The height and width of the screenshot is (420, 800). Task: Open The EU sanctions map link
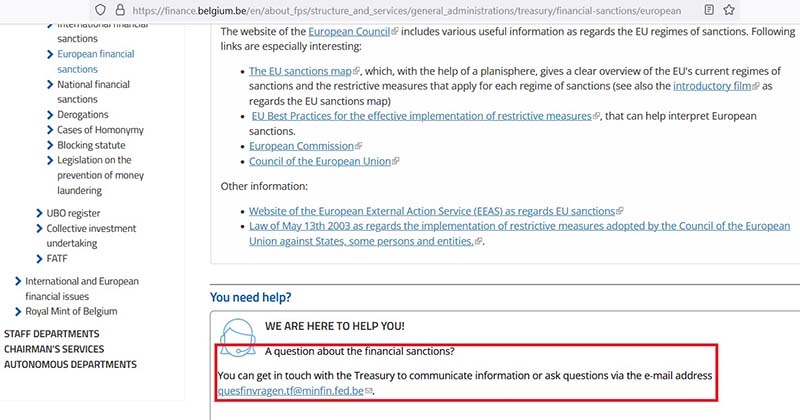[x=300, y=71]
